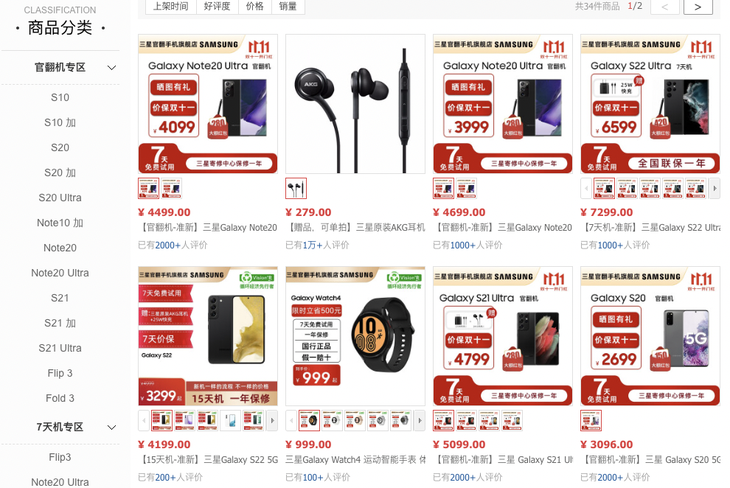
Task: Open Galaxy Watch4 product image
Action: [x=355, y=336]
